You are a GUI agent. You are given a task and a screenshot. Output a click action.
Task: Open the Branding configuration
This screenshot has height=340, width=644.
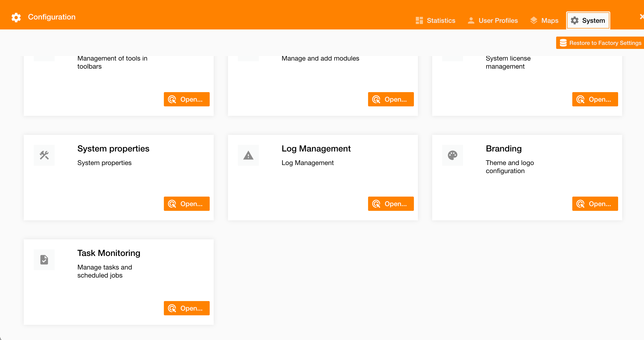(595, 204)
